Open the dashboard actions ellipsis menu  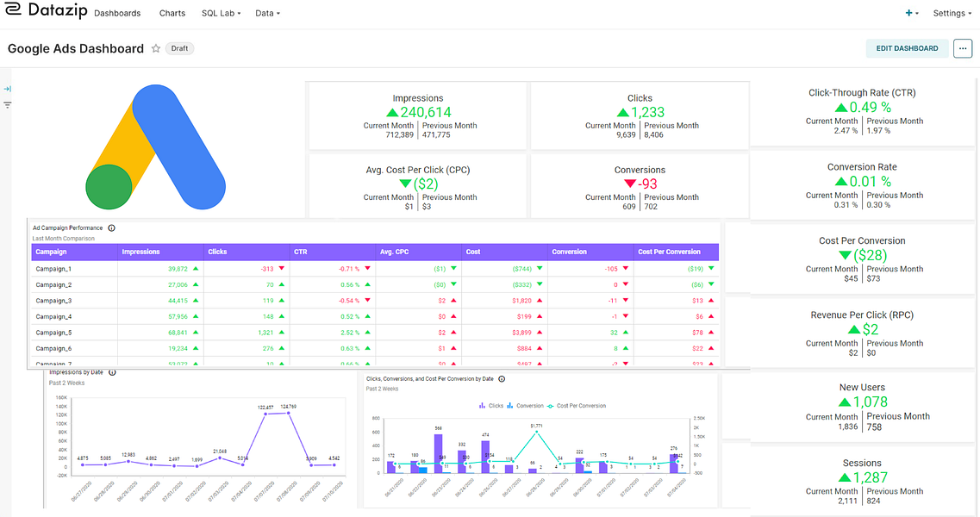[x=963, y=48]
